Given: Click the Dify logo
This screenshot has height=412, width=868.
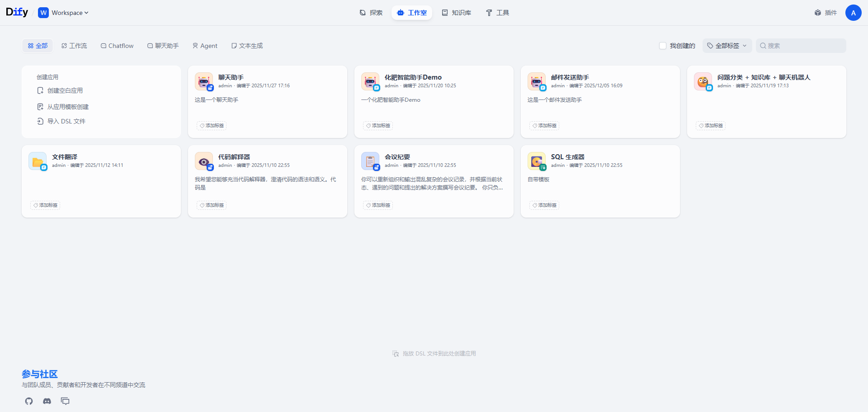Looking at the screenshot, I should (17, 12).
